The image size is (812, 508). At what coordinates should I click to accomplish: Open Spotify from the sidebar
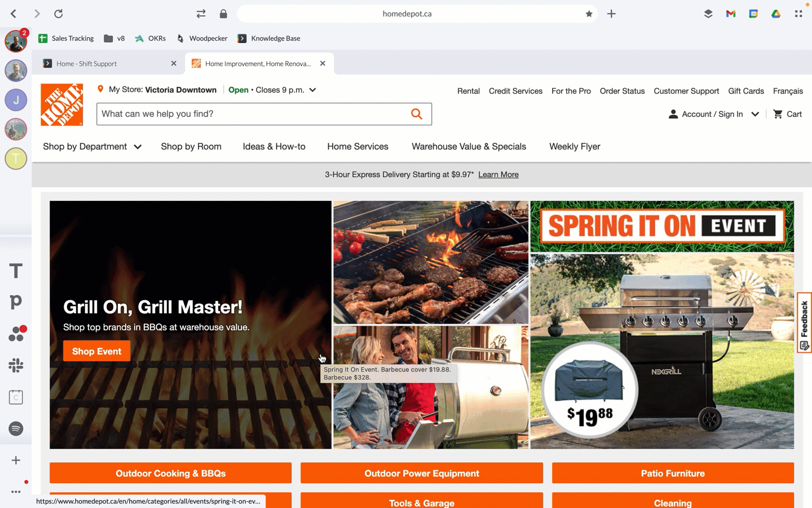coord(16,428)
